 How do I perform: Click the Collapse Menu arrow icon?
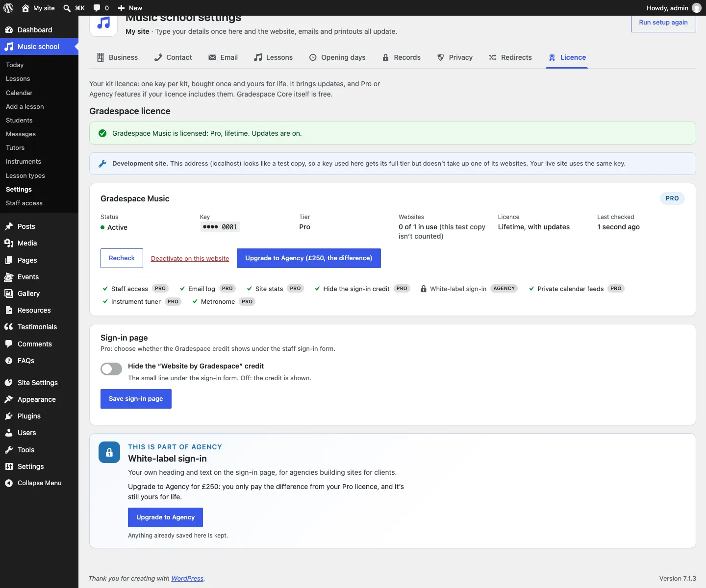9,483
